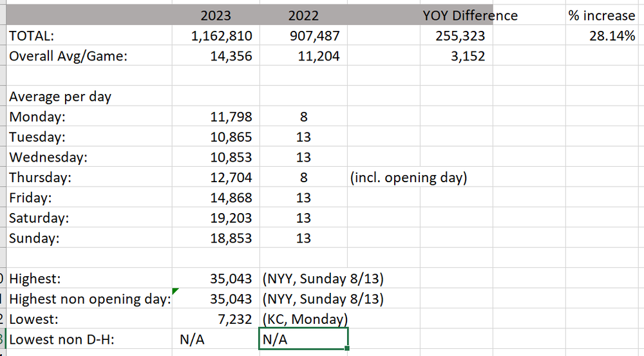Select the (incl. opening day) note cell
The image size is (644, 356).
coord(408,177)
